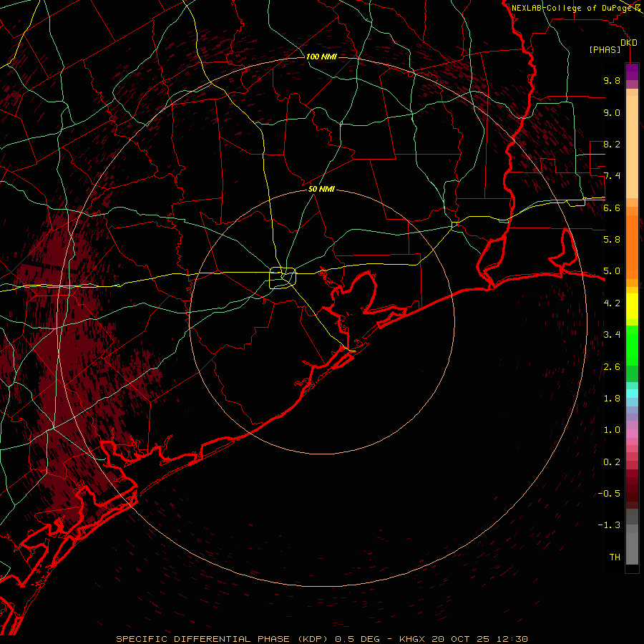The image size is (644, 644).
Task: Click the 8.2 value on color scale
Action: coord(612,144)
